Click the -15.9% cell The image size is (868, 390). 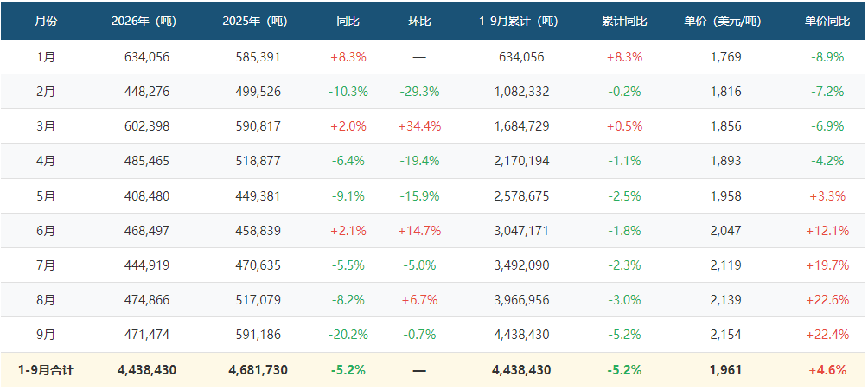pos(419,196)
